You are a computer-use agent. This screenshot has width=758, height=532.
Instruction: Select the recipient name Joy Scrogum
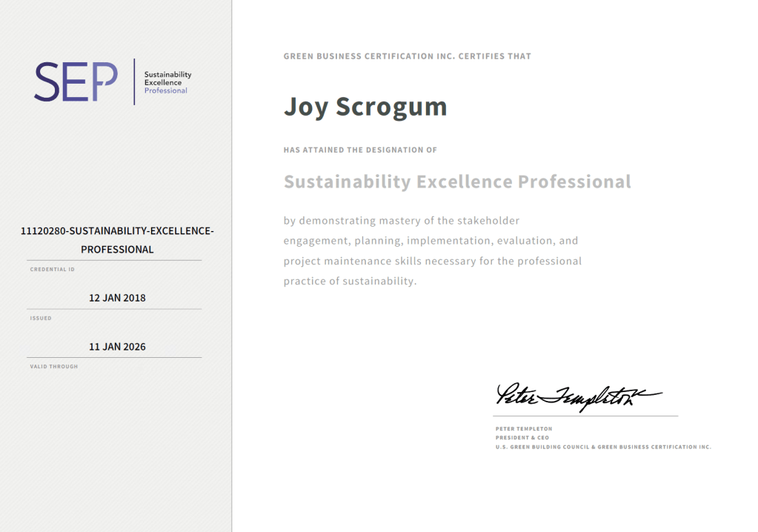[x=365, y=107]
